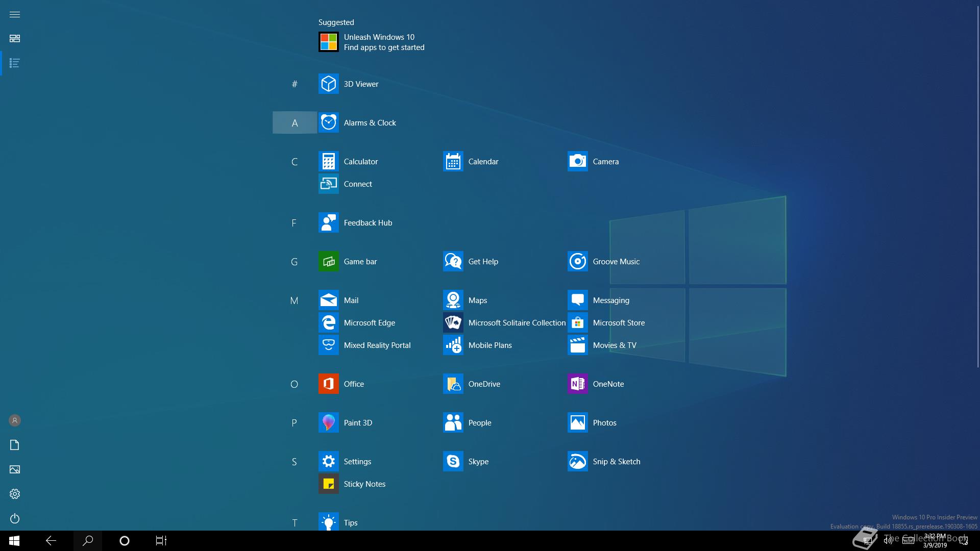Click the M letter group header
Image resolution: width=980 pixels, height=551 pixels.
(x=294, y=300)
